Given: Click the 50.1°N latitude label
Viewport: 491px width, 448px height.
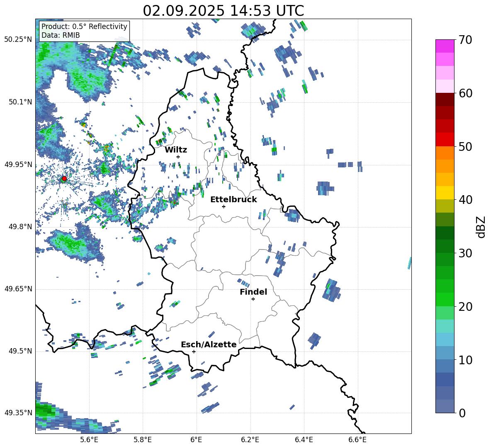Looking at the screenshot, I should click(x=20, y=102).
